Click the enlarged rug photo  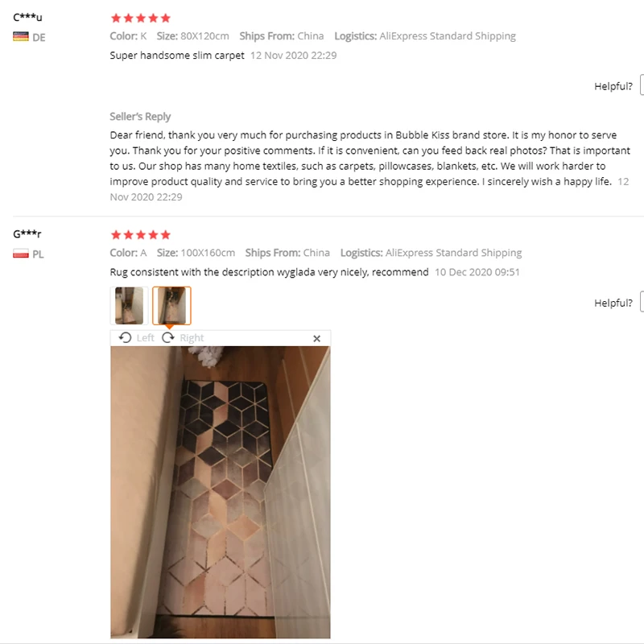tap(220, 492)
